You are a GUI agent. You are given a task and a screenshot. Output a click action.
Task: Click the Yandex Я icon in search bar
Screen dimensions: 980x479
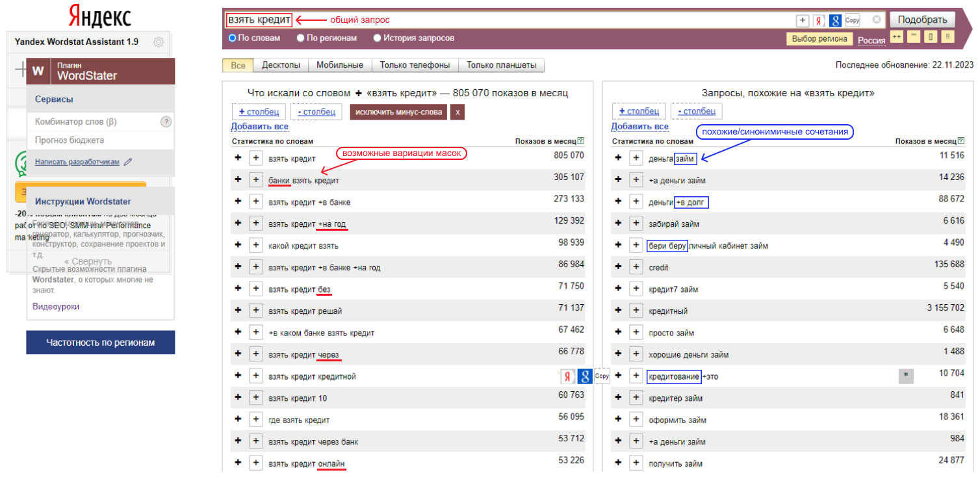pyautogui.click(x=819, y=20)
